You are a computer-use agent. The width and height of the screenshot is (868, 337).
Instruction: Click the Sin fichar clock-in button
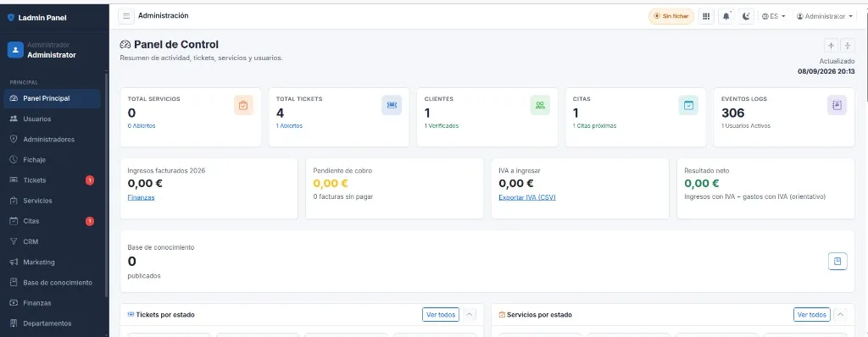pyautogui.click(x=671, y=17)
